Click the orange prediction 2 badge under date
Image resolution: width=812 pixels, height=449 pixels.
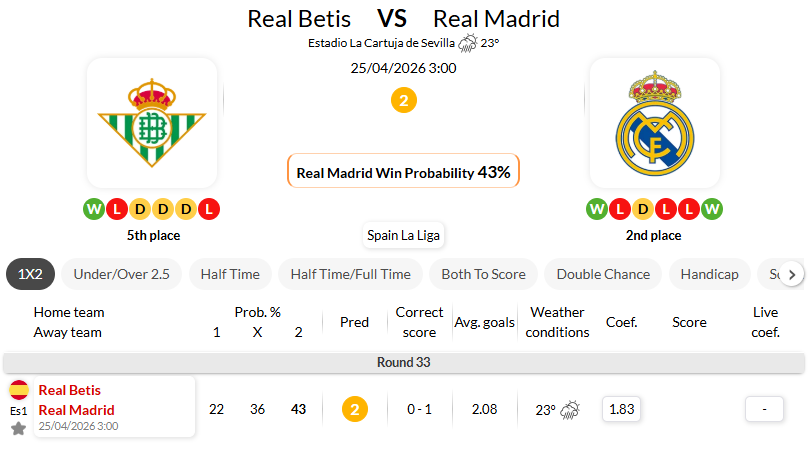(x=404, y=100)
